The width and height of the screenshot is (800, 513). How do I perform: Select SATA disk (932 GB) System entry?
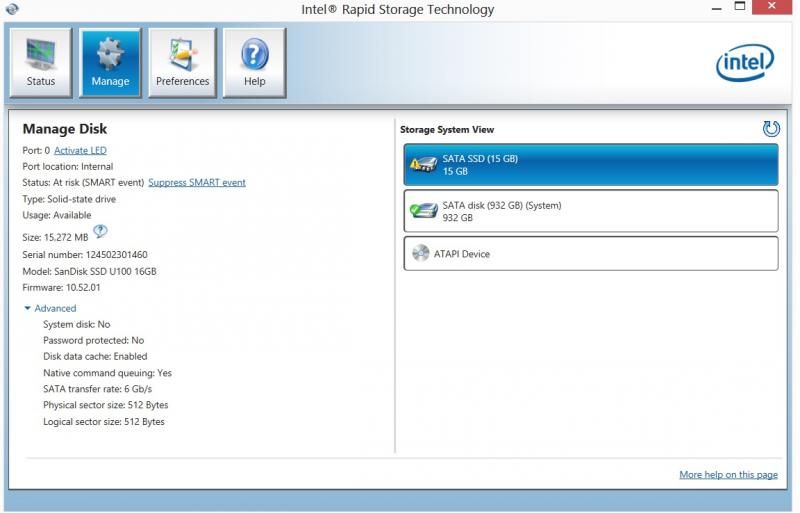591,211
